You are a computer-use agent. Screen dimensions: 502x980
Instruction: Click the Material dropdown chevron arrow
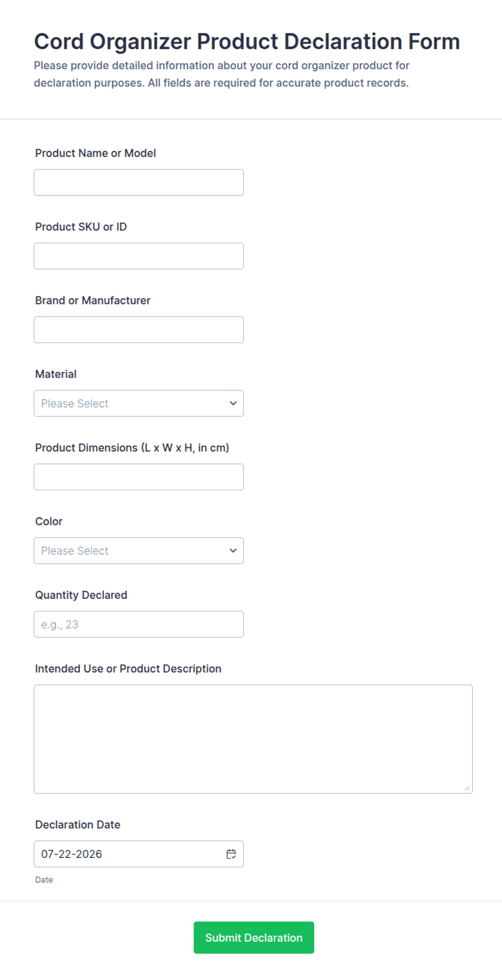coord(233,403)
